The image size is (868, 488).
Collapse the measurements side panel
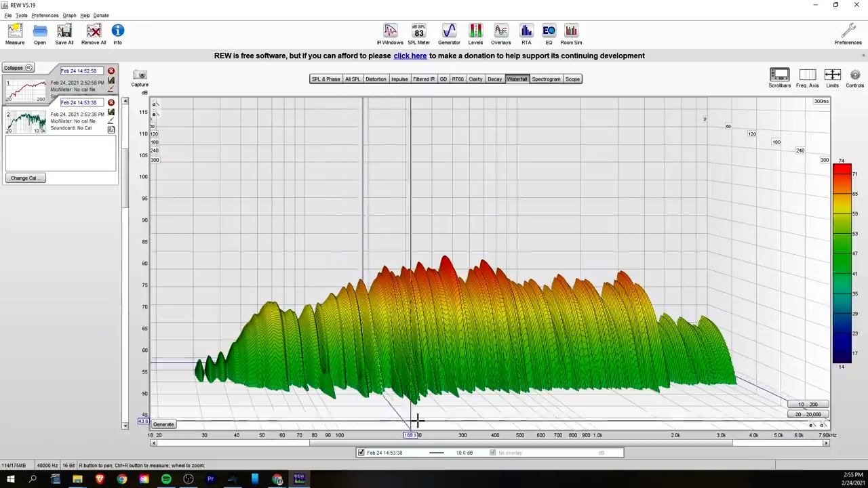click(18, 68)
